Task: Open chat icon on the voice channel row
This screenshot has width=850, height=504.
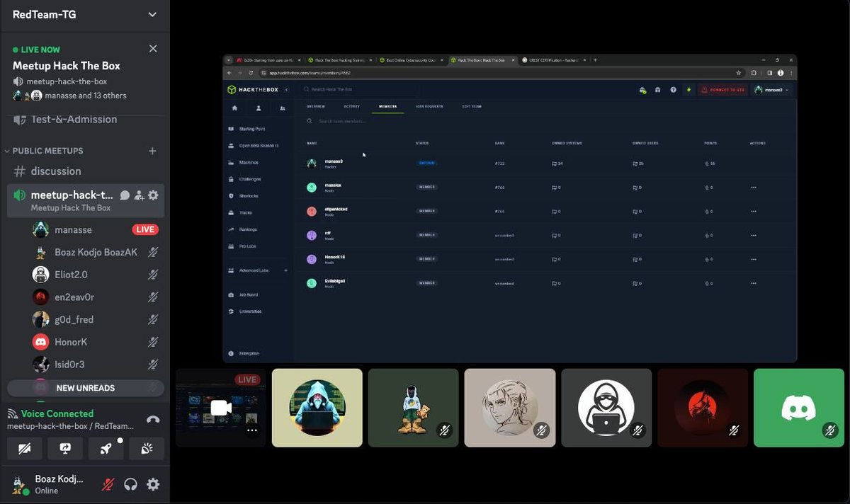Action: click(x=125, y=195)
